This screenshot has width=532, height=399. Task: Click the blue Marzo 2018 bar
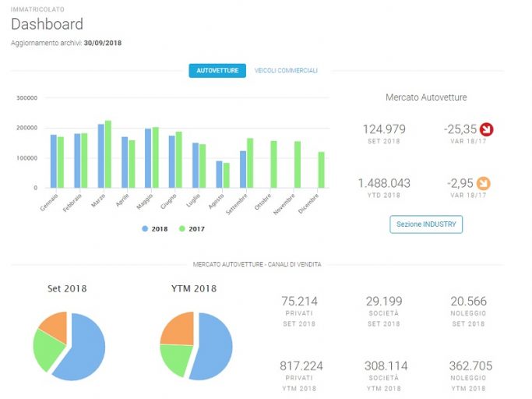101,156
